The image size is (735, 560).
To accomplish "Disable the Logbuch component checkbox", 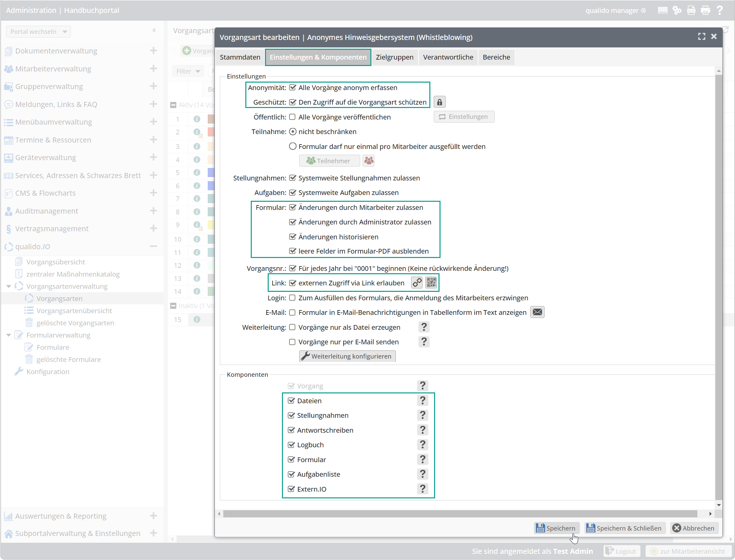I will click(x=291, y=445).
